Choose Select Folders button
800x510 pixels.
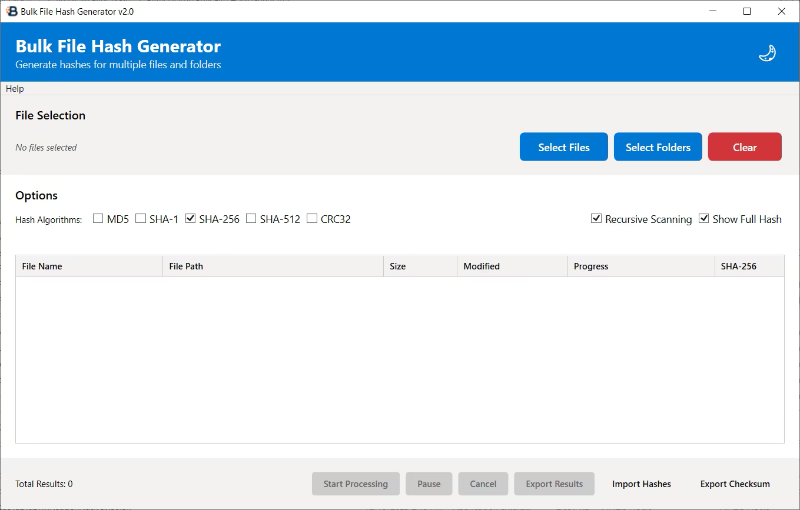(658, 147)
